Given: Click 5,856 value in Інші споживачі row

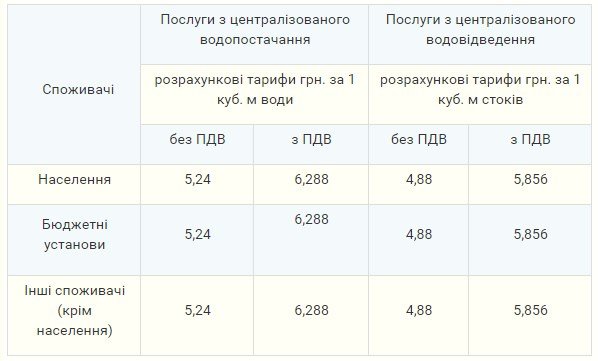Looking at the screenshot, I should (x=530, y=310).
